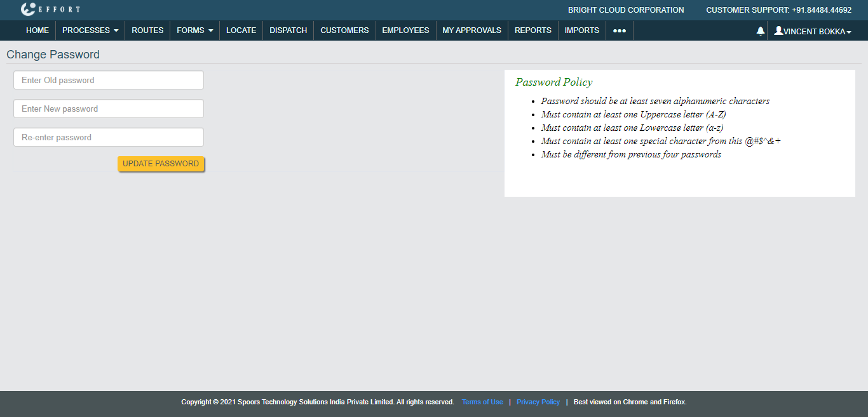This screenshot has height=417, width=868.
Task: Open the Employees section
Action: tap(405, 30)
